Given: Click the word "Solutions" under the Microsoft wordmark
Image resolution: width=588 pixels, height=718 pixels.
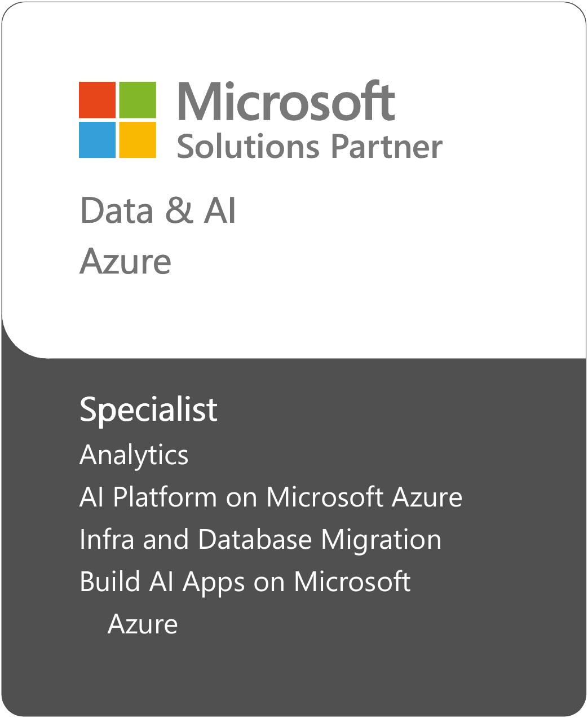Looking at the screenshot, I should tap(249, 147).
